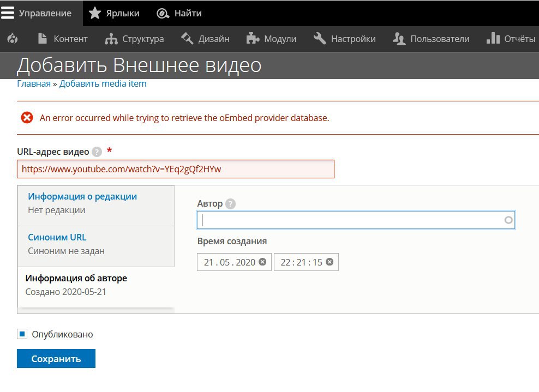Focus the URL-адрес видео input field
The image size is (539, 392).
point(176,169)
